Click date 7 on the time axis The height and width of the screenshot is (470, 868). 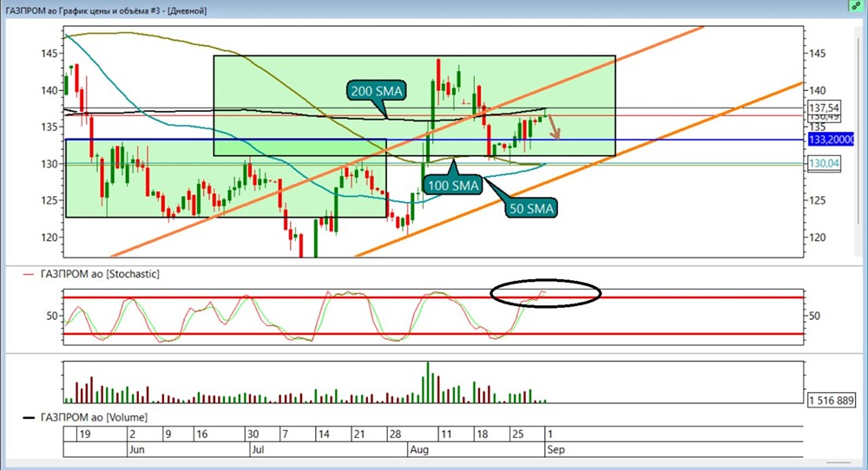coord(285,434)
